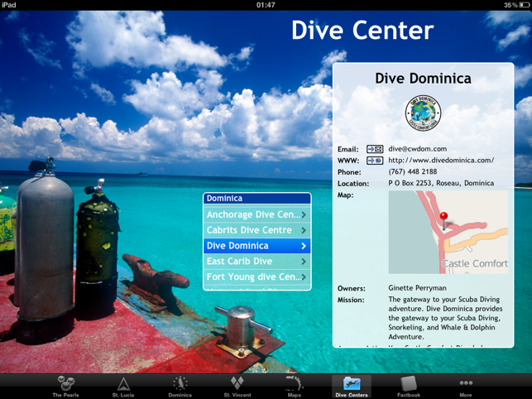Screen dimensions: 532x399
Task: Click the Dive Dominica circular logo
Action: [x=423, y=113]
